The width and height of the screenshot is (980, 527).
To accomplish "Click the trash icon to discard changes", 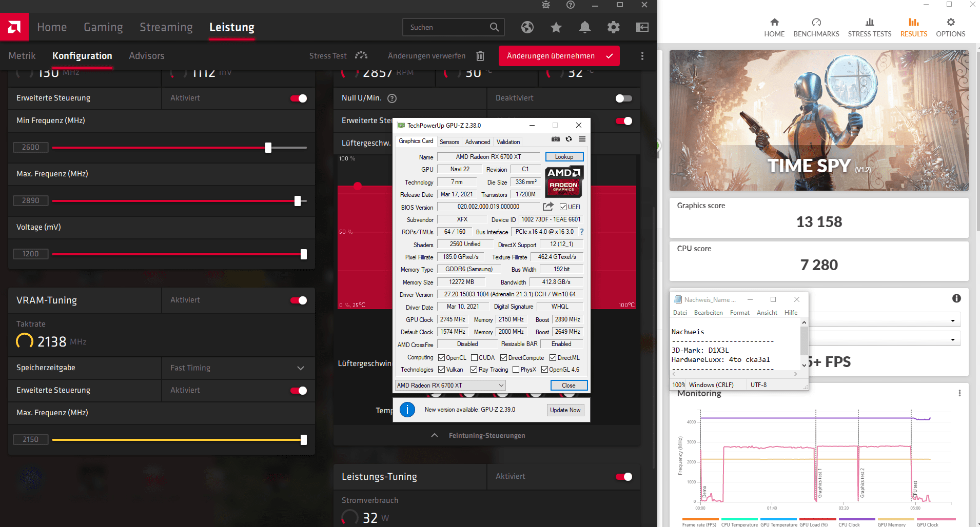I will click(480, 56).
